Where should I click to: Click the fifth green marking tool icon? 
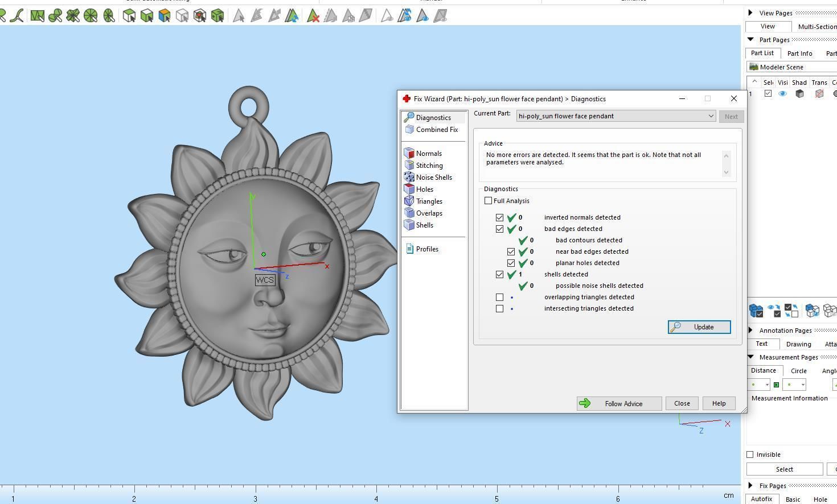73,16
